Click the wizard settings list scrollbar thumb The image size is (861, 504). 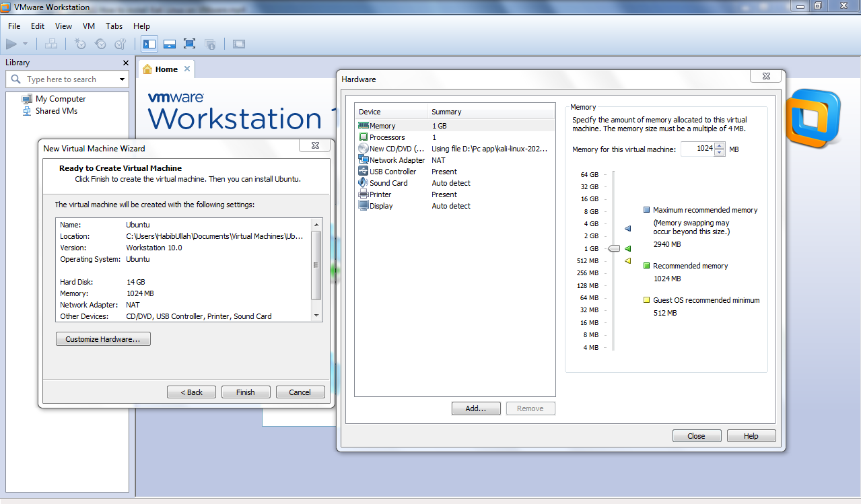(x=316, y=265)
